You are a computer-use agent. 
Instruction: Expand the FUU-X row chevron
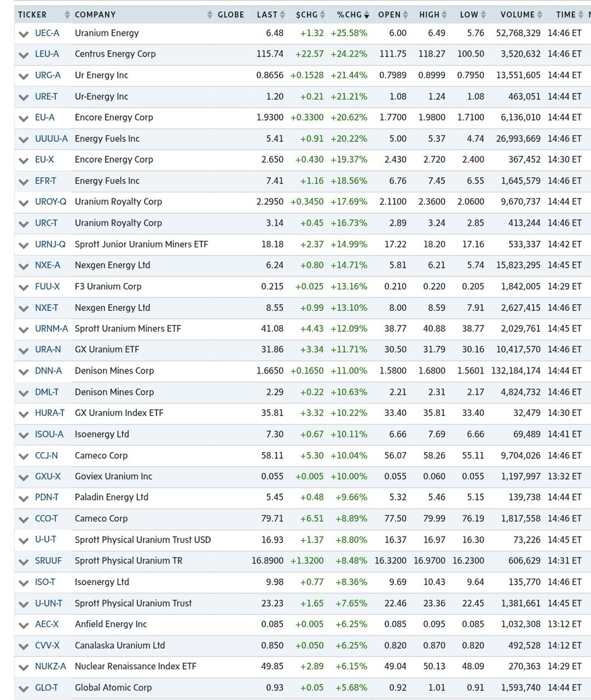click(23, 287)
